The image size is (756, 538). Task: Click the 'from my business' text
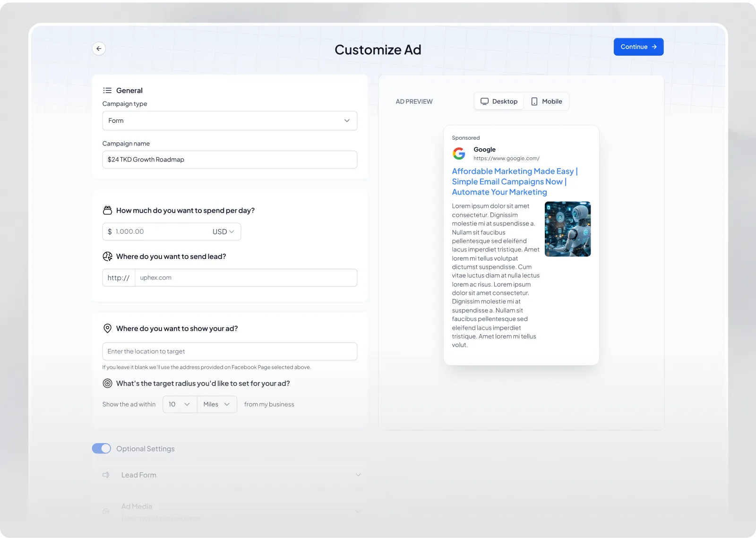269,404
